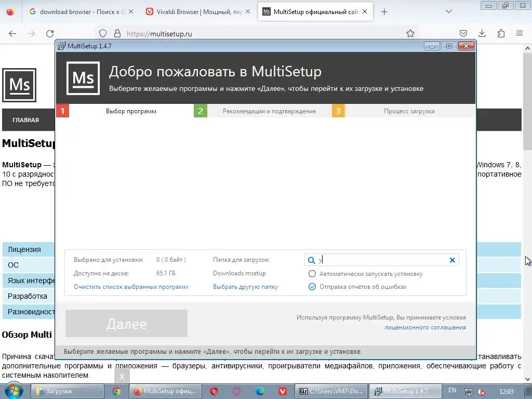Close the Vivaldi Browser tab
This screenshot has height=399, width=532.
[248, 11]
